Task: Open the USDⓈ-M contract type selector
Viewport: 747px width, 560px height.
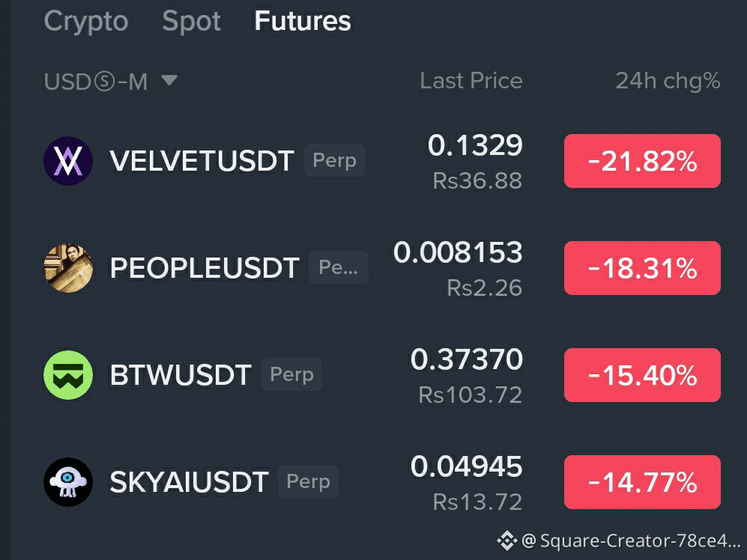Action: (x=111, y=82)
